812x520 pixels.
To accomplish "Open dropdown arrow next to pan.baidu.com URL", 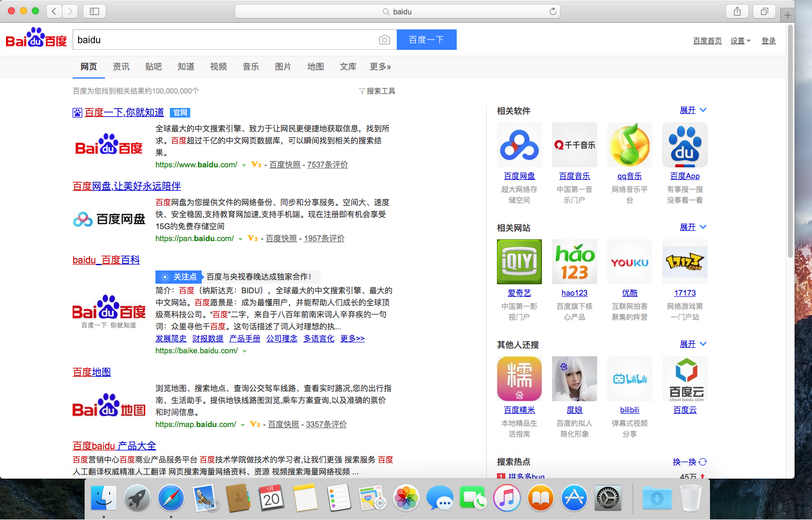I will [x=240, y=239].
